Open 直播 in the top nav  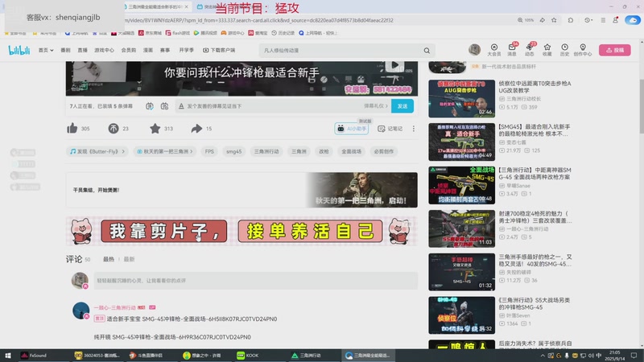83,50
